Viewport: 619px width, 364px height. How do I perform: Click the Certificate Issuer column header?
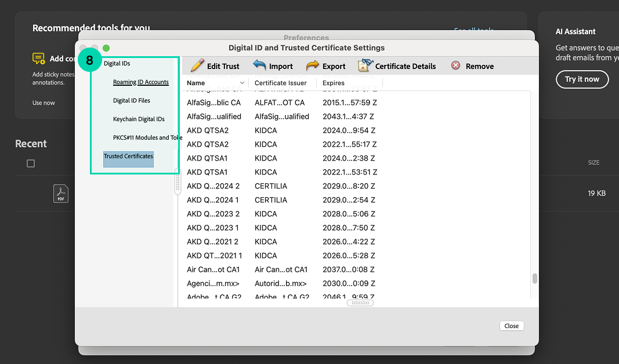pyautogui.click(x=281, y=83)
